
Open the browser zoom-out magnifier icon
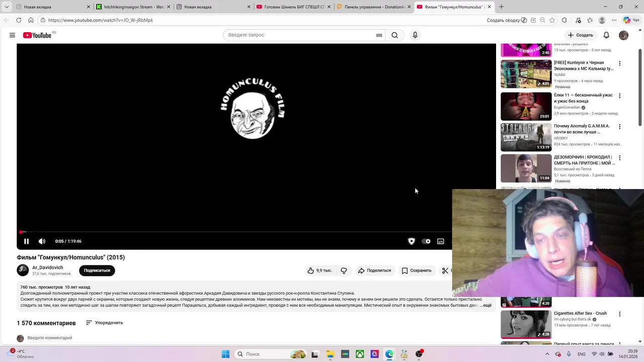pos(542,20)
